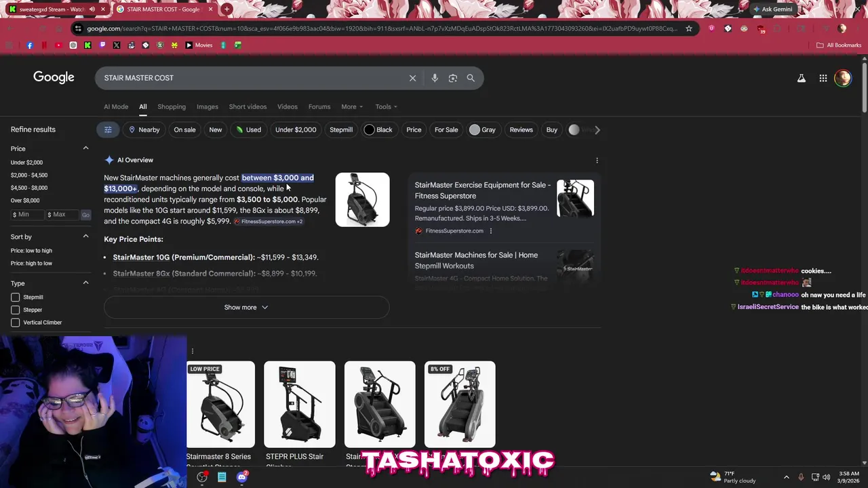Screen dimensions: 868x488
Task: Open YouTube bookmark in bookmarks bar
Action: pyautogui.click(x=59, y=45)
